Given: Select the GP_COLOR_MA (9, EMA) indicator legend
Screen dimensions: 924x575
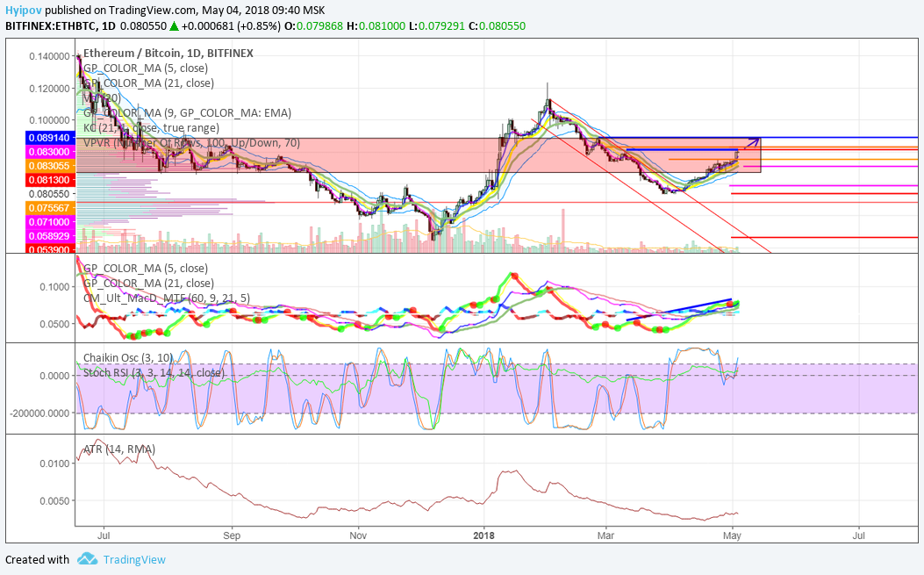Looking at the screenshot, I should pyautogui.click(x=188, y=112).
